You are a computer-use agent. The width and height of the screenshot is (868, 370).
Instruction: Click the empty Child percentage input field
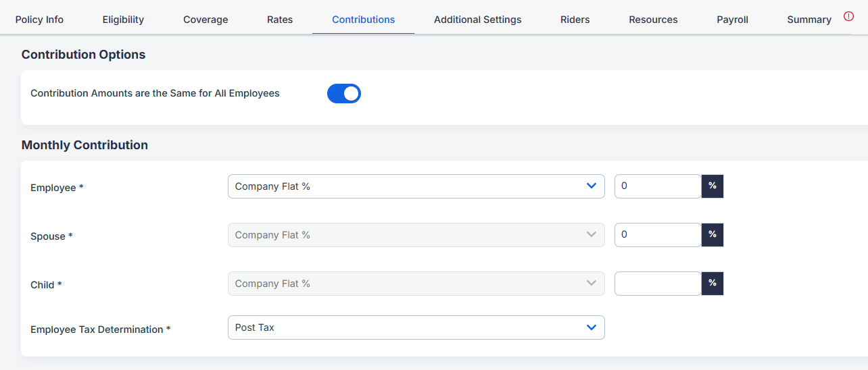click(658, 284)
